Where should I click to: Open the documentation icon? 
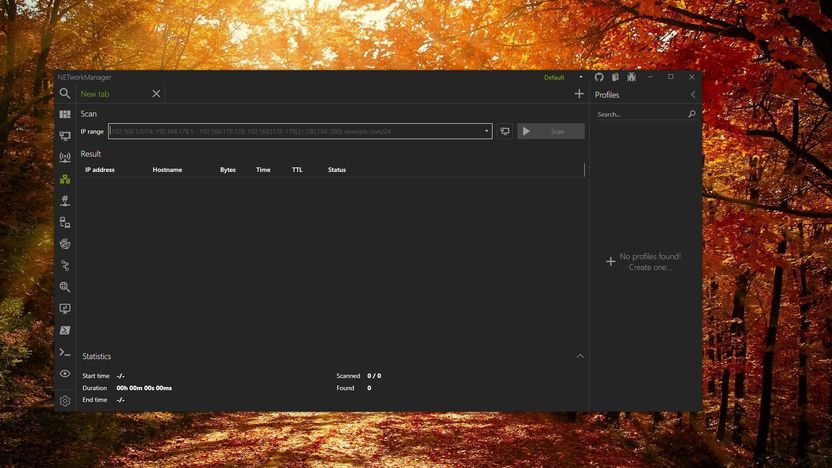point(615,77)
